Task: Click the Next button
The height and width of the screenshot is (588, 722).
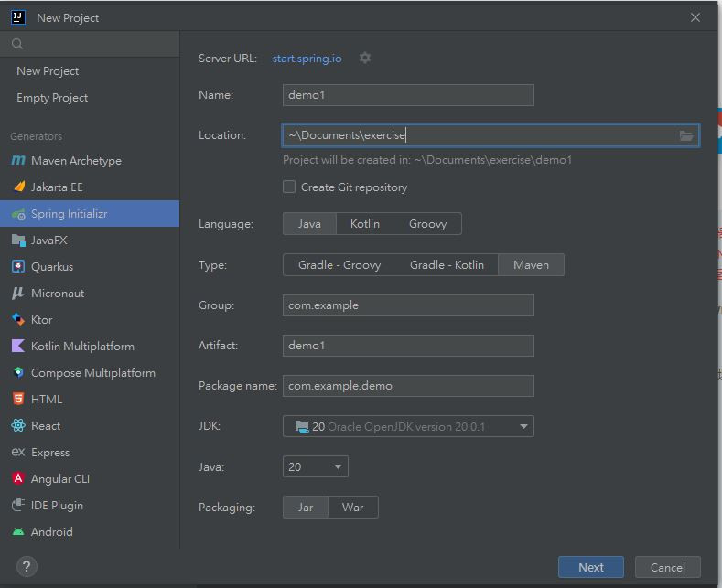Action: (590, 567)
